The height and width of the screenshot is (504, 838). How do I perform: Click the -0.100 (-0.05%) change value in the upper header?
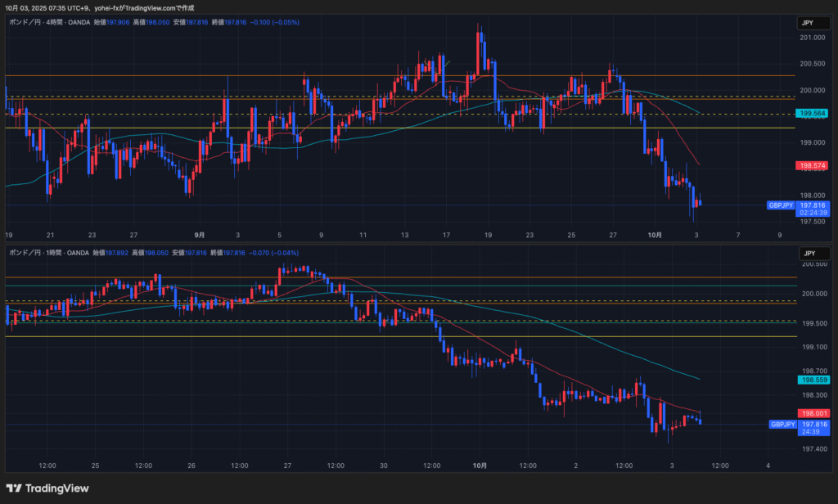(276, 22)
